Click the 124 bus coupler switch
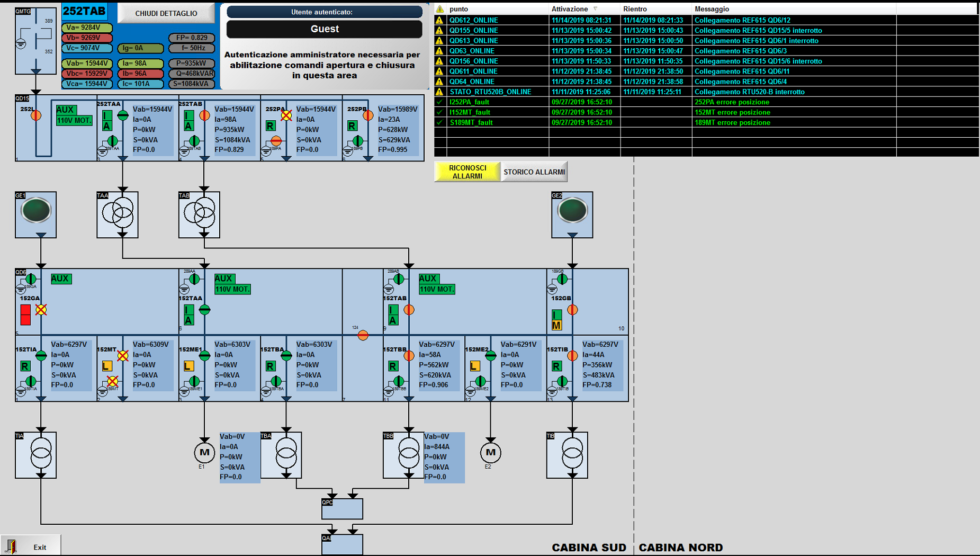The width and height of the screenshot is (980, 556). point(363,335)
